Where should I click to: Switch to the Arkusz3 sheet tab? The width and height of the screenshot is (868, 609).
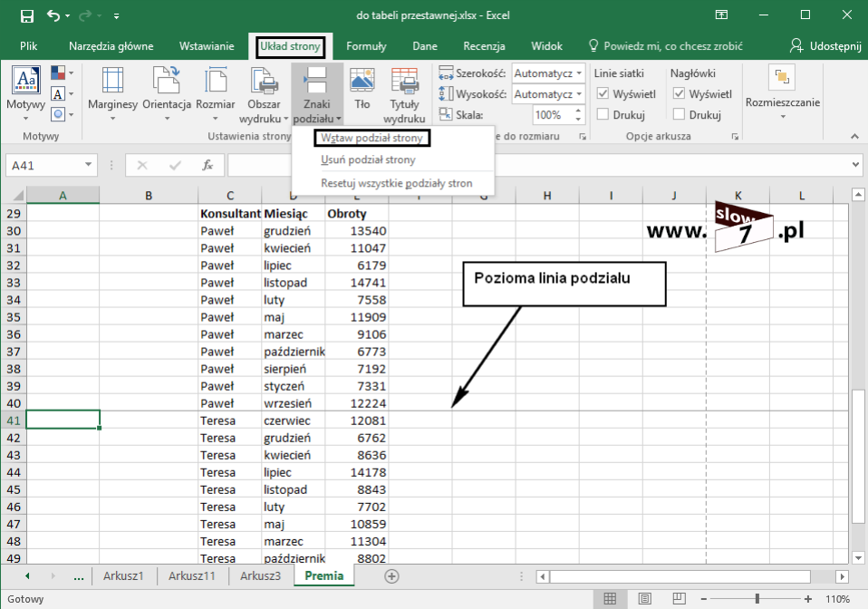260,576
